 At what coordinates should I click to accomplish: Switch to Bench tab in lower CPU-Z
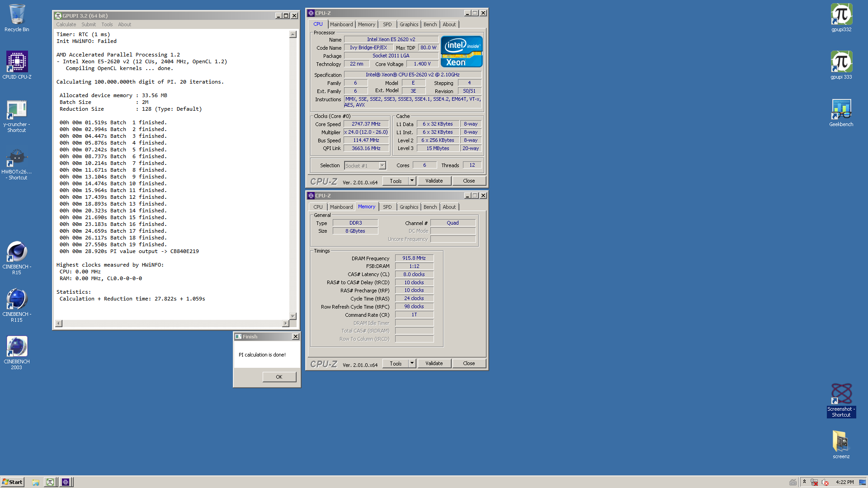pos(430,207)
